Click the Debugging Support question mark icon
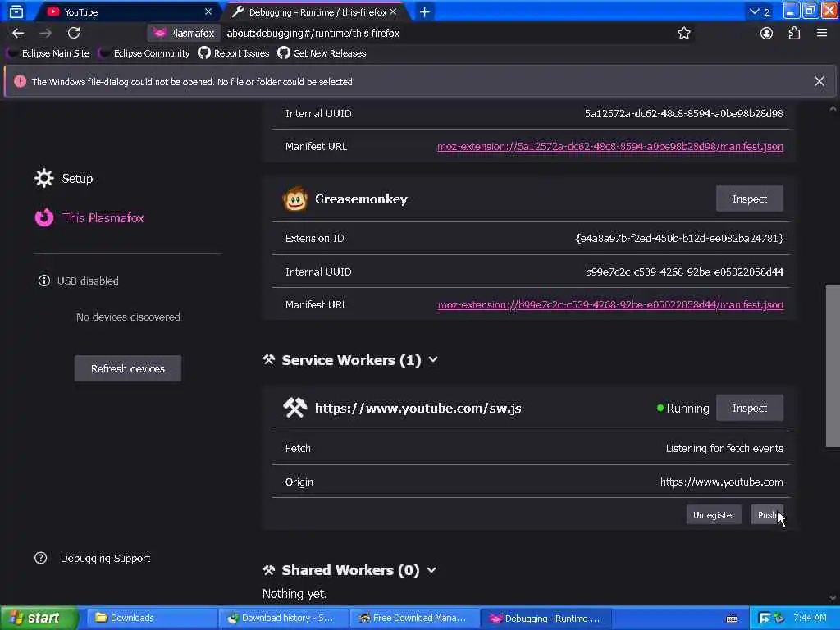Image resolution: width=840 pixels, height=630 pixels. coord(41,558)
